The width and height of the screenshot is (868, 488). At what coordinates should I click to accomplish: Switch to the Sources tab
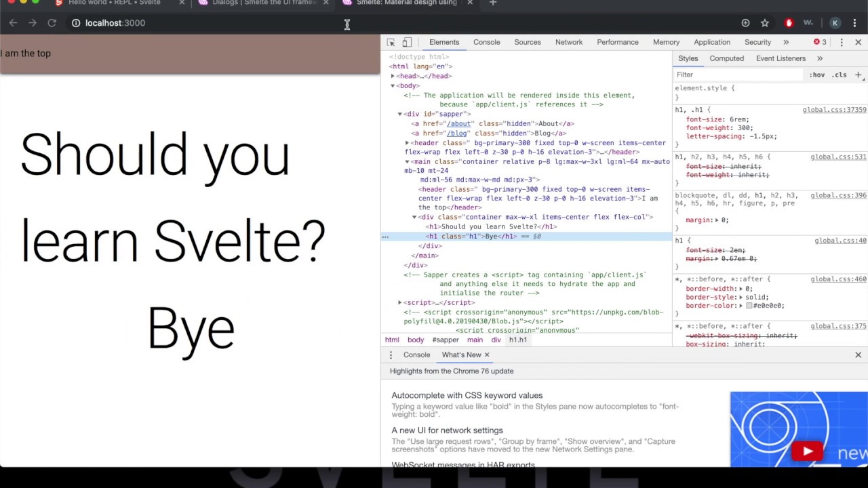528,42
